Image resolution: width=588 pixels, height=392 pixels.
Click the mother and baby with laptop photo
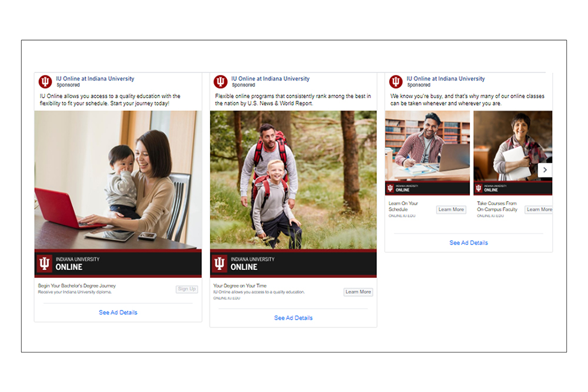(x=118, y=180)
